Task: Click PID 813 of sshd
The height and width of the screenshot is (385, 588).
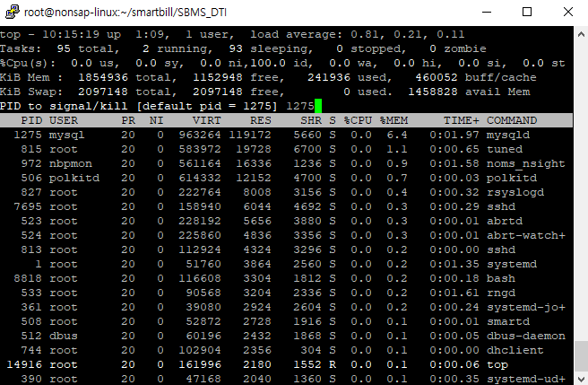Action: pyautogui.click(x=31, y=249)
